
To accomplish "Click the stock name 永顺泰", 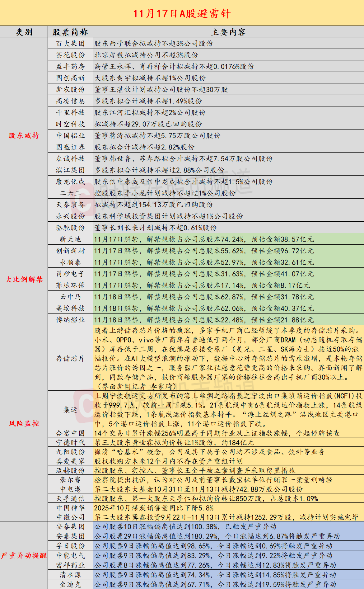I will pyautogui.click(x=70, y=262).
